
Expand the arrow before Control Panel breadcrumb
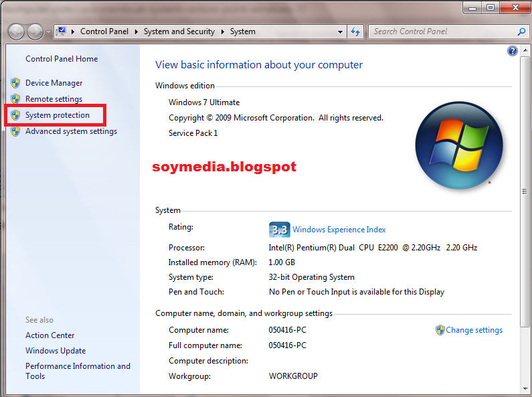pos(73,31)
